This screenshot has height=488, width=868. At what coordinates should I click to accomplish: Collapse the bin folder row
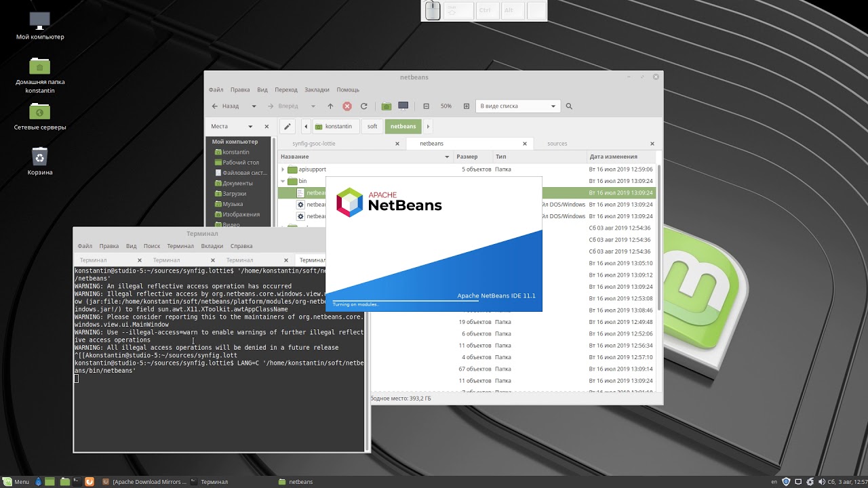(283, 181)
